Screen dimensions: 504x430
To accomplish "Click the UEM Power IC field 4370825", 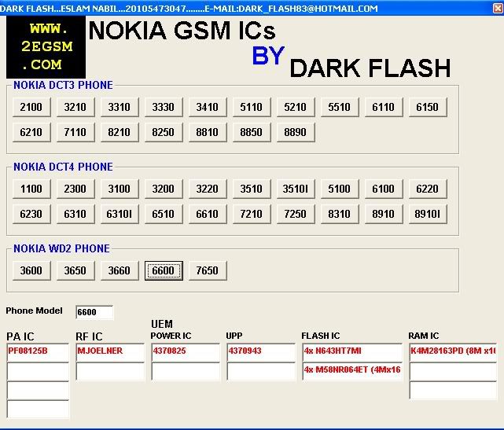I will pos(186,352).
